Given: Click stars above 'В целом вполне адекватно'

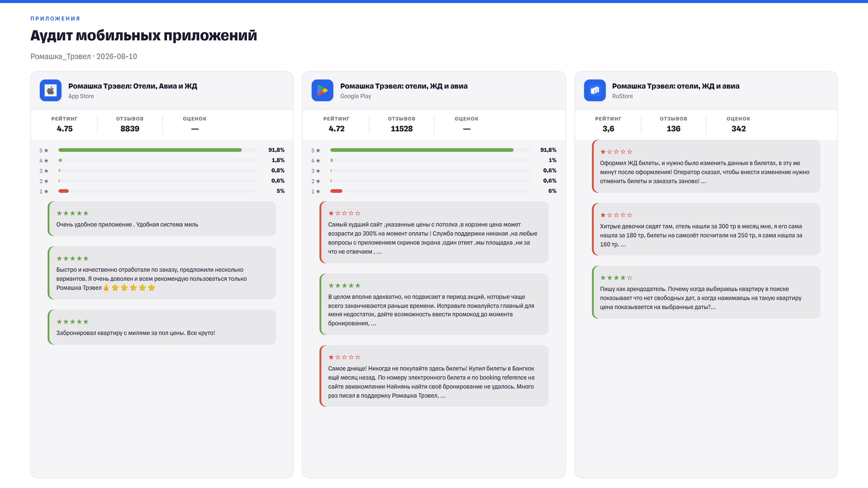Looking at the screenshot, I should pos(344,286).
